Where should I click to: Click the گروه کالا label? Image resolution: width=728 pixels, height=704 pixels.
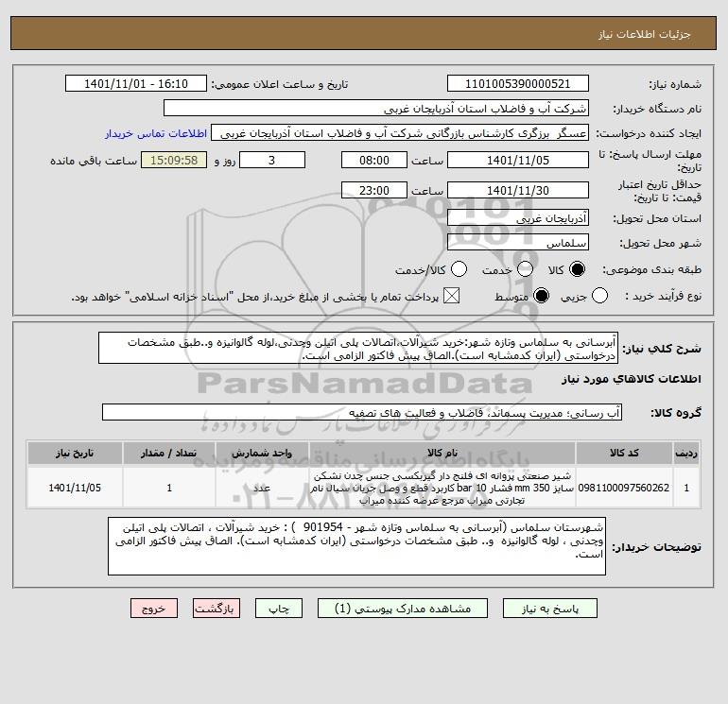click(676, 413)
